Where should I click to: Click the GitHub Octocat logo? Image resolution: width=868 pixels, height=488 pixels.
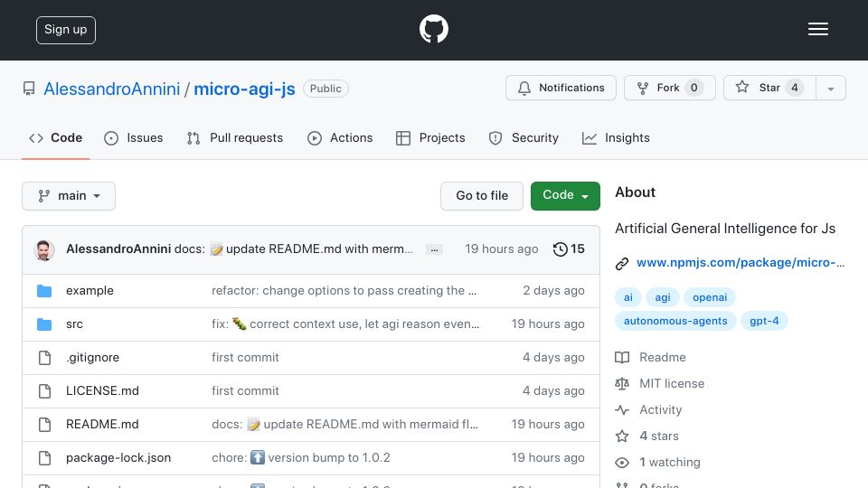click(433, 29)
